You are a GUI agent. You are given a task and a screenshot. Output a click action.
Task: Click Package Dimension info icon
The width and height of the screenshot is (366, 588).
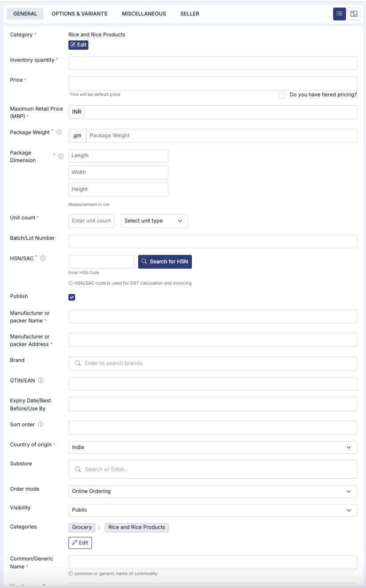click(x=61, y=156)
